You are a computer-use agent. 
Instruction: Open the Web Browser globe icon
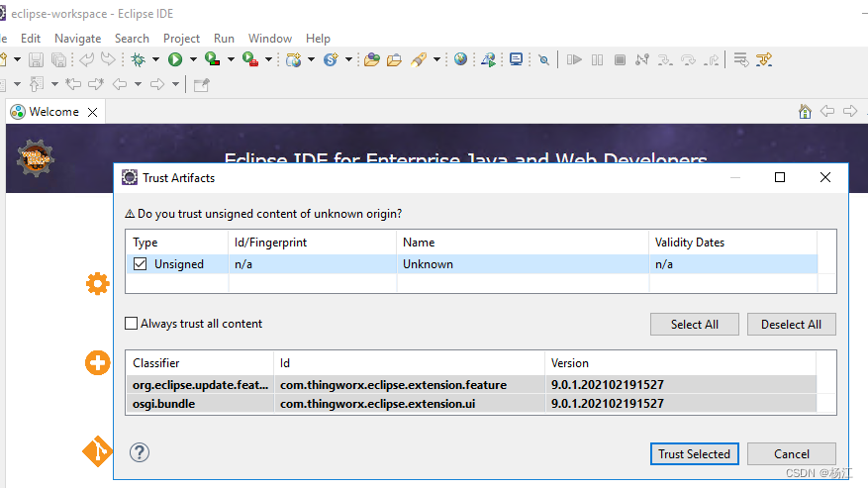pos(460,59)
